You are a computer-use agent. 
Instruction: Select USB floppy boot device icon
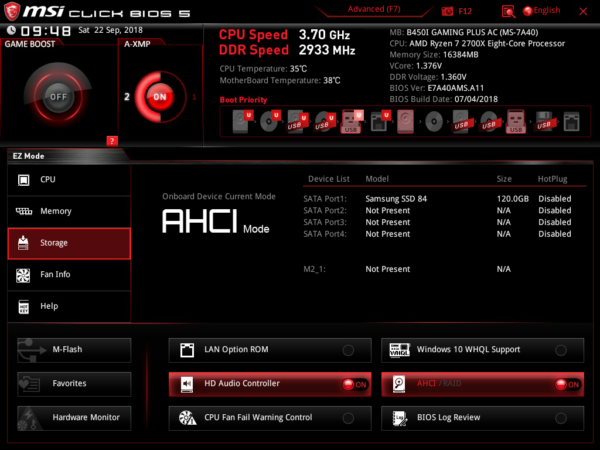click(x=544, y=122)
